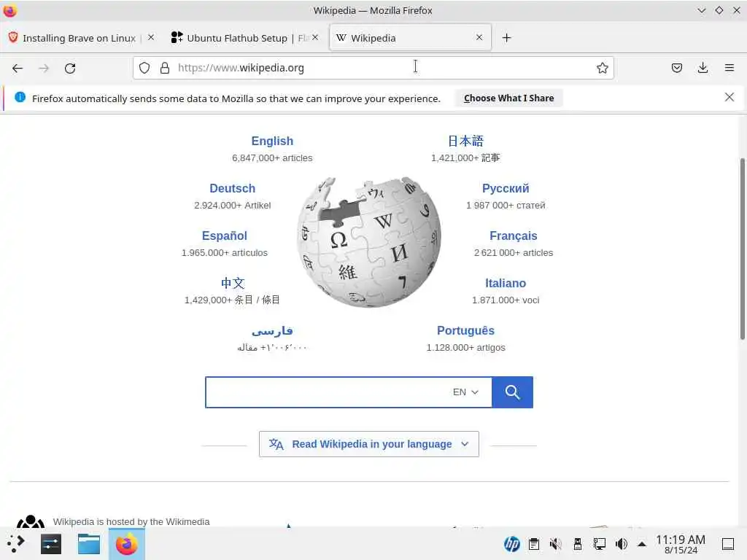Viewport: 747px width, 560px height.
Task: Open the 中文 Wikipedia link
Action: tap(233, 283)
